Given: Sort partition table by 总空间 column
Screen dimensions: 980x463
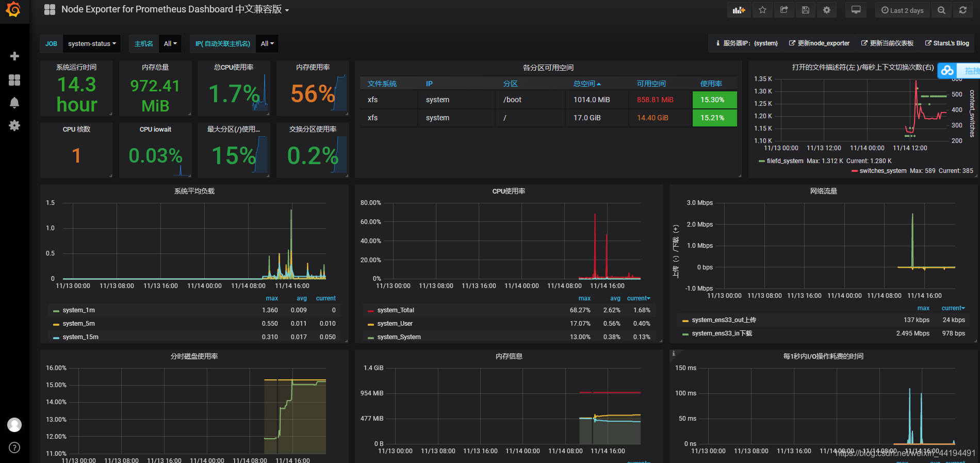Looking at the screenshot, I should coord(587,84).
